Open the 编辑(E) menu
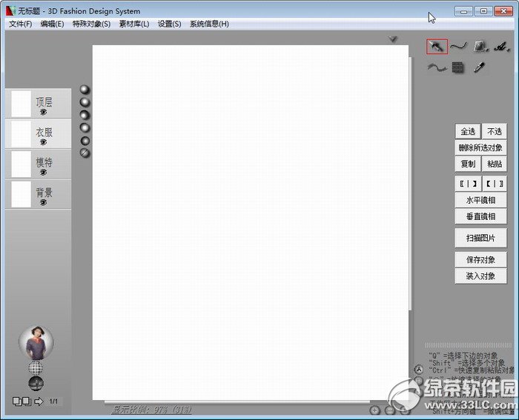Viewport: 519px width, 420px height. pos(52,24)
